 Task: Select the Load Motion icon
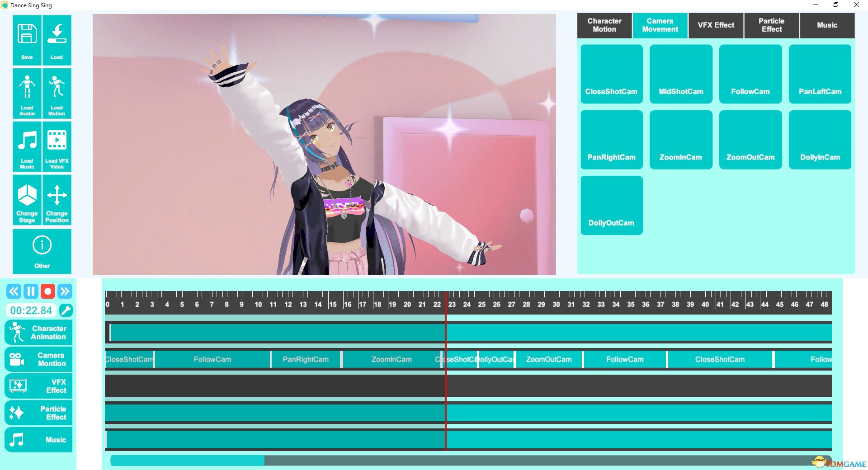[57, 94]
